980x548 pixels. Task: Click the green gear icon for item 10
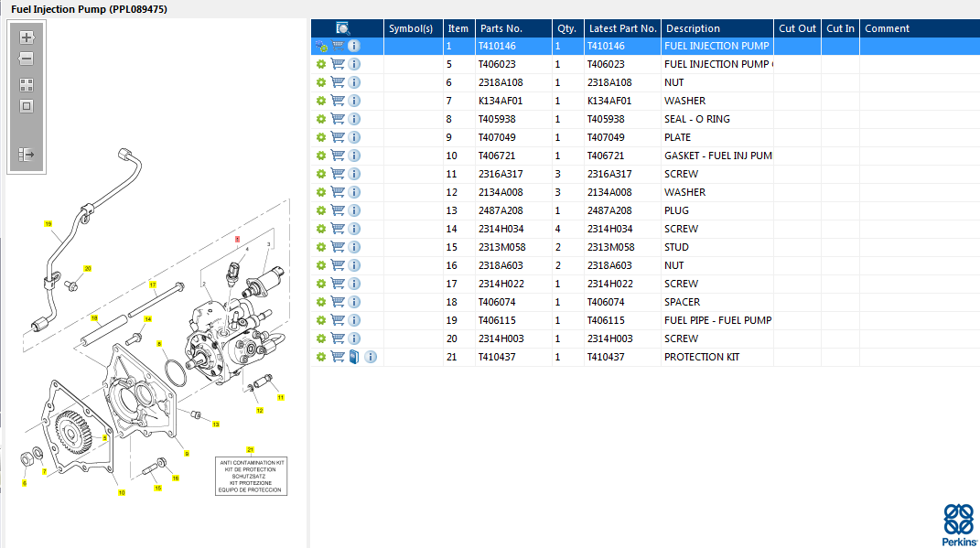coord(321,156)
